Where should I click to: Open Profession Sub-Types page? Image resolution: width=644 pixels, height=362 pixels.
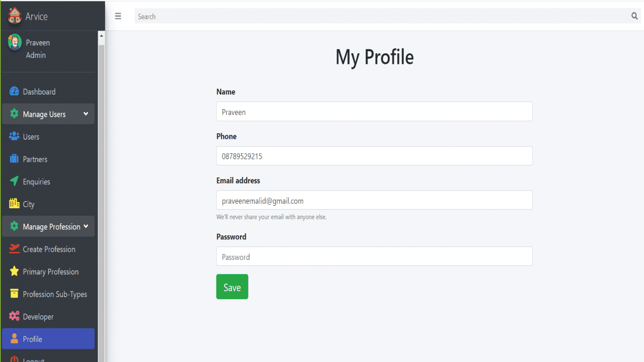click(48, 294)
